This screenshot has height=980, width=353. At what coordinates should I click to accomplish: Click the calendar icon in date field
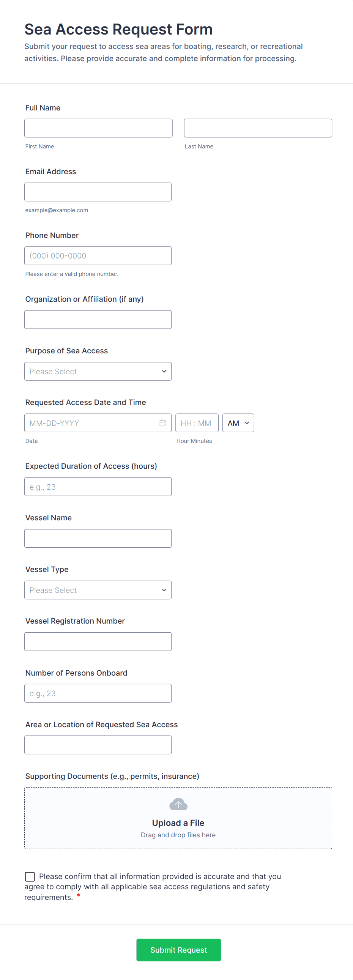162,423
